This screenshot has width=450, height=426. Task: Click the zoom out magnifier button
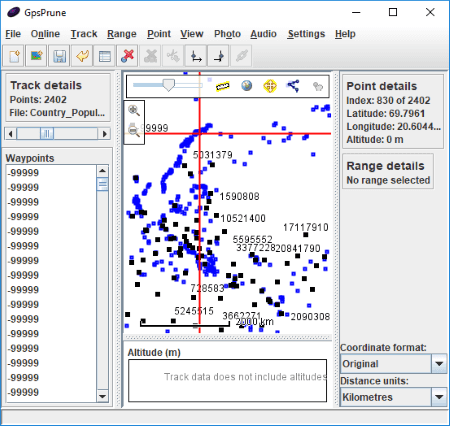coord(134,130)
